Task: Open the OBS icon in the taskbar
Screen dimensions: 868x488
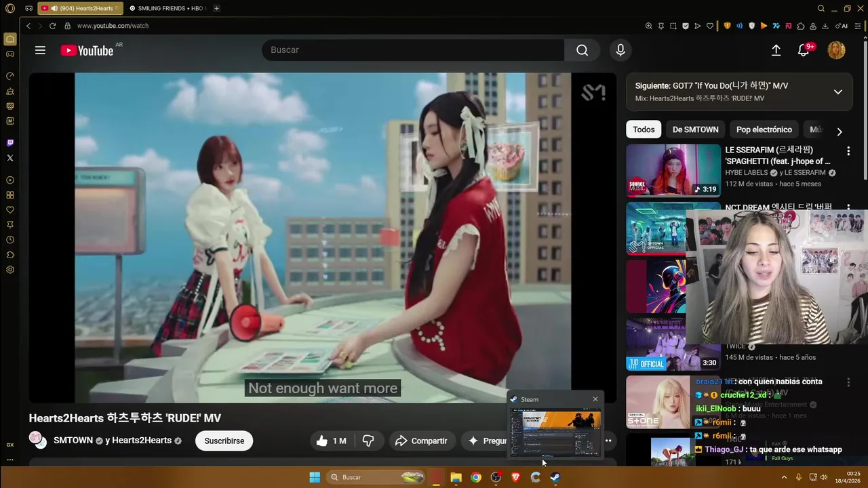Action: (x=496, y=477)
